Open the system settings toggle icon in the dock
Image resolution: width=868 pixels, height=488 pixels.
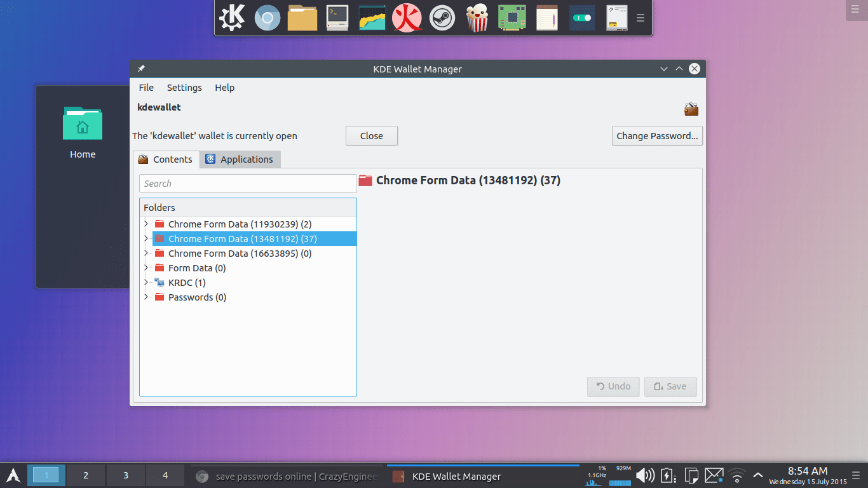pyautogui.click(x=581, y=18)
